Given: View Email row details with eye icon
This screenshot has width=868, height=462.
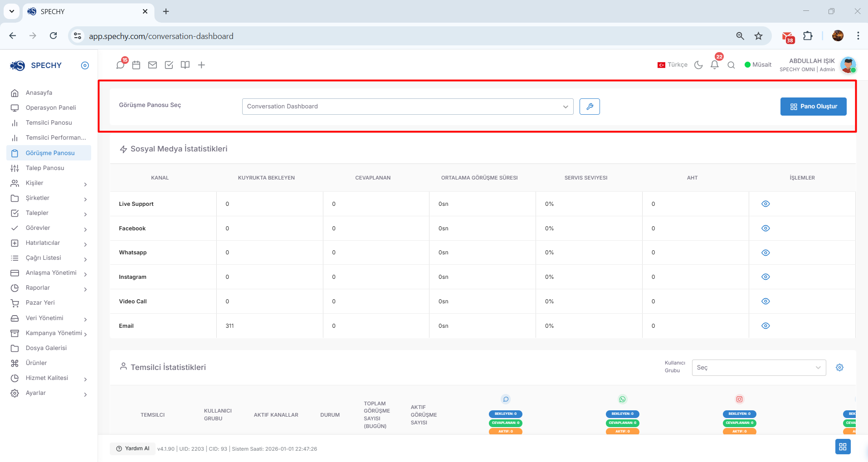Looking at the screenshot, I should point(766,326).
